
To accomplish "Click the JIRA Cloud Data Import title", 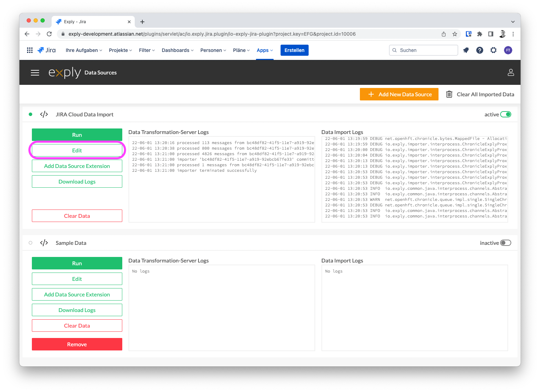I will click(85, 114).
